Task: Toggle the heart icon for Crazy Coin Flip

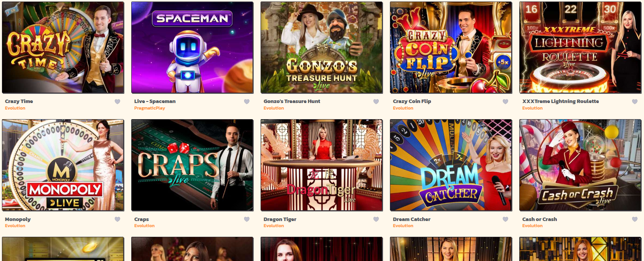Action: click(505, 101)
